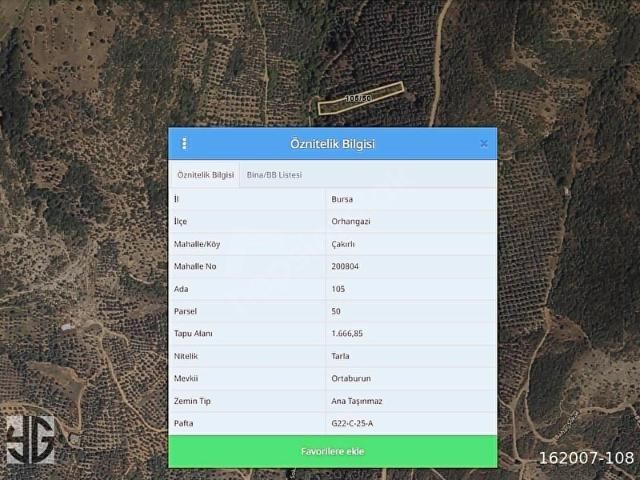The width and height of the screenshot is (640, 480).
Task: Click the logo in the bottom-left corner
Action: [x=30, y=440]
